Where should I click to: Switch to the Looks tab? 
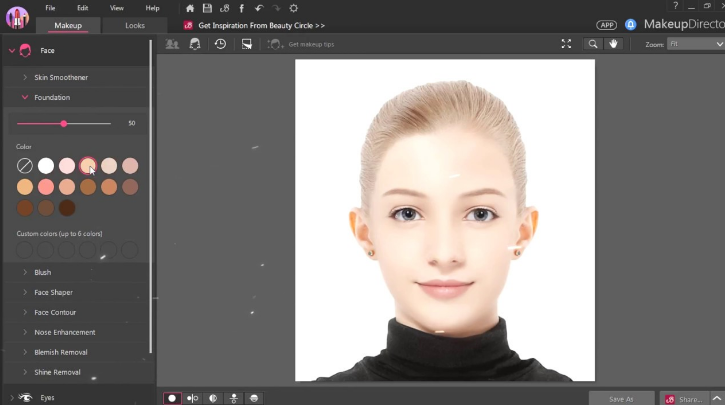tap(135, 25)
